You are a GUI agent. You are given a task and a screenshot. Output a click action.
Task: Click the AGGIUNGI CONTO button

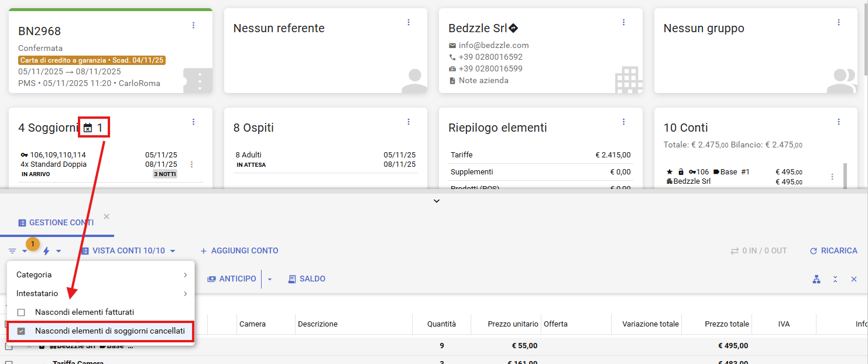pos(239,251)
